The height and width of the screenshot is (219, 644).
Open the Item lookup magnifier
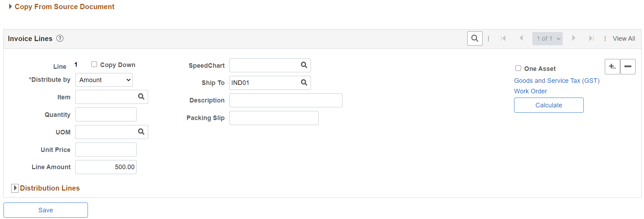[x=141, y=97]
